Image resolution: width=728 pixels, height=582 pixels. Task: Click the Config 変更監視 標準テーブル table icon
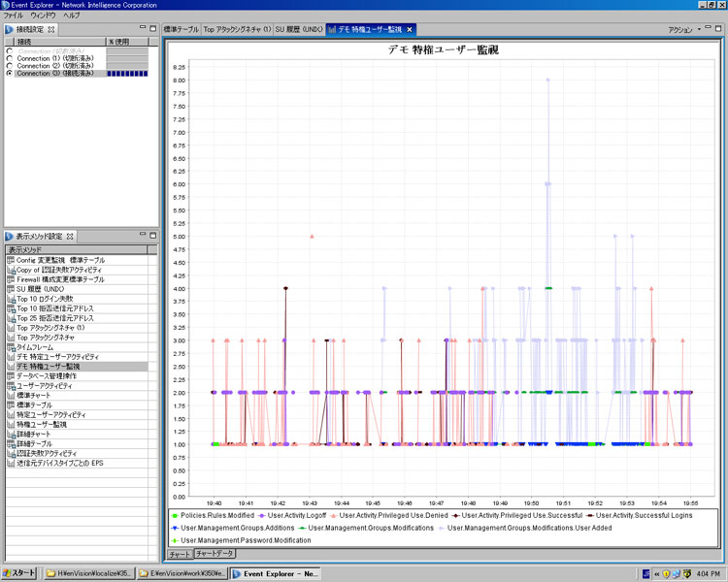point(10,260)
